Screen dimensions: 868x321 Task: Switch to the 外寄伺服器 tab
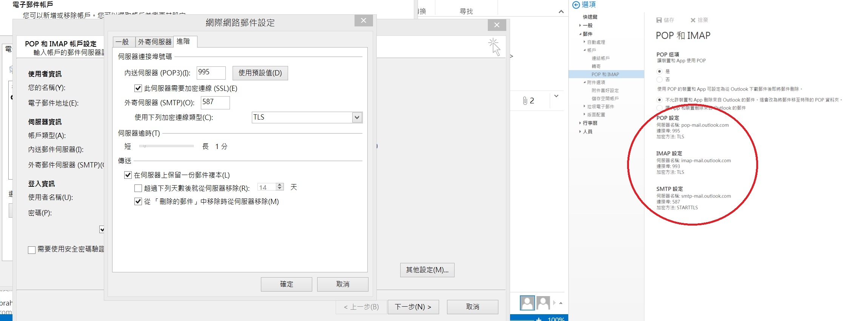pos(155,41)
